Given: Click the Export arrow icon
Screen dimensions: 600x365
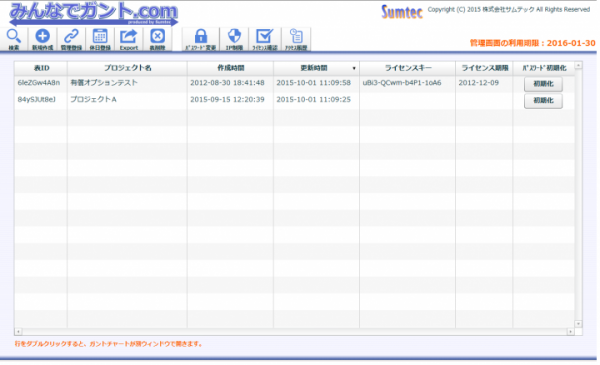Looking at the screenshot, I should click(x=129, y=39).
